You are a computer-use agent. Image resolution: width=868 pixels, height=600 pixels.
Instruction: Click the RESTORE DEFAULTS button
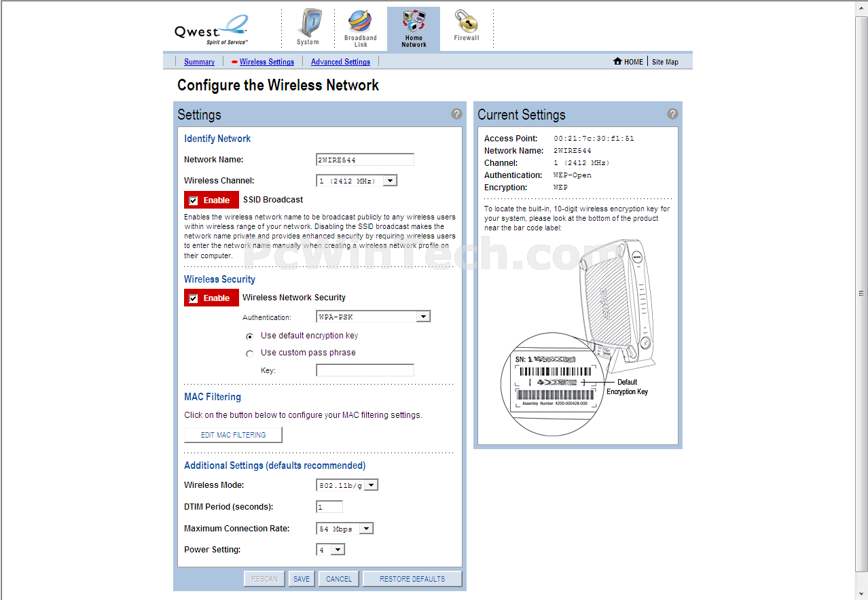(x=412, y=579)
